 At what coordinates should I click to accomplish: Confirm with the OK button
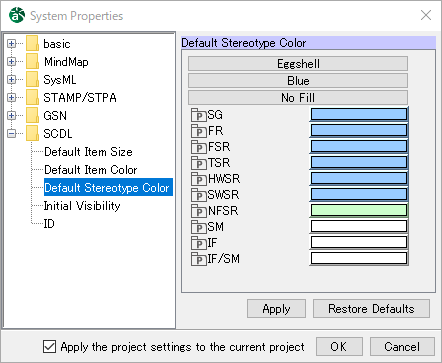pos(339,347)
